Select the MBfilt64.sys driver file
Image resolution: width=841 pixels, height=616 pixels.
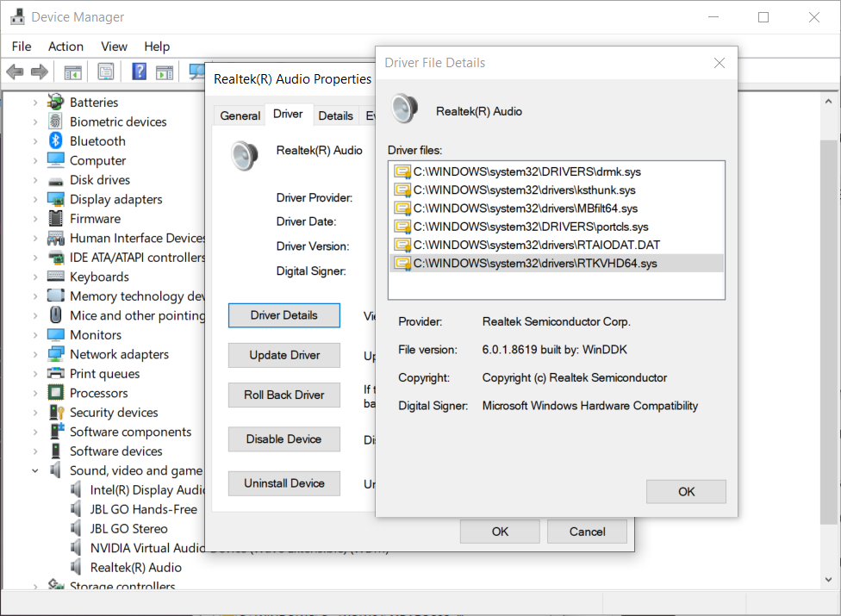(556, 208)
